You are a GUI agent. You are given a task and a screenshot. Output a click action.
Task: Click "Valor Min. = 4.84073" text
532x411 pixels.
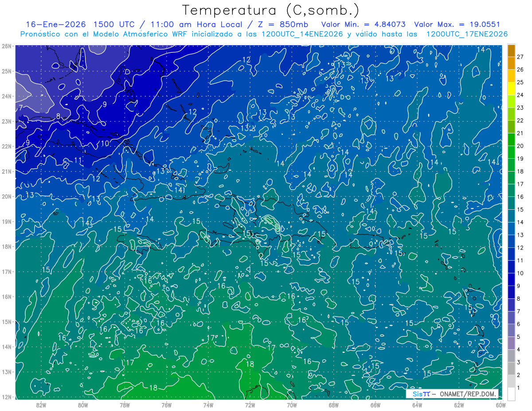click(364, 24)
